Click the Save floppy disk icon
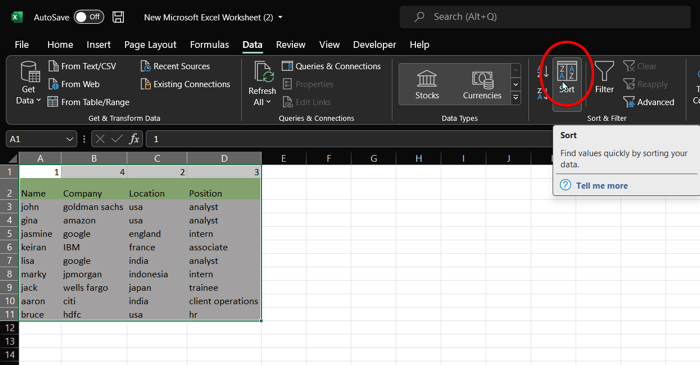This screenshot has height=365, width=700. coord(118,17)
